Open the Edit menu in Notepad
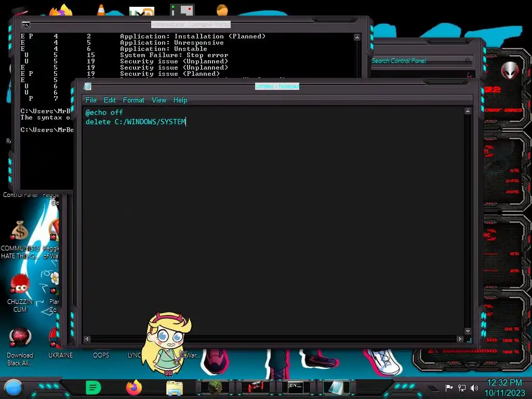Viewport: 532px width, 399px height. point(110,100)
